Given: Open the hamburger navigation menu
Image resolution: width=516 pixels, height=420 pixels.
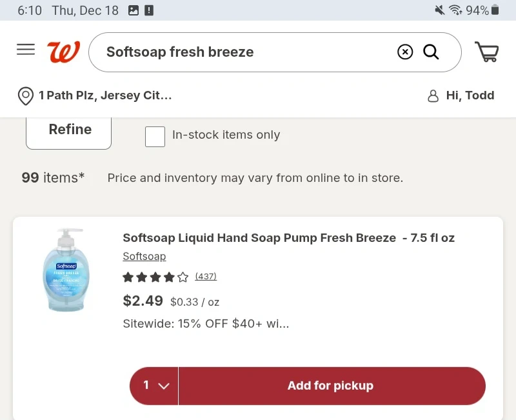Looking at the screenshot, I should click(26, 50).
